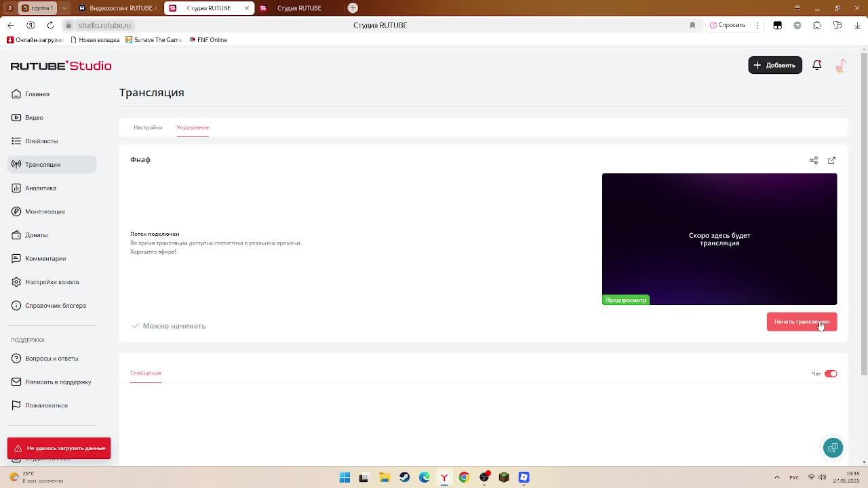This screenshot has height=488, width=868.
Task: Switch the РУС keyboard language indicator
Action: pyautogui.click(x=793, y=477)
